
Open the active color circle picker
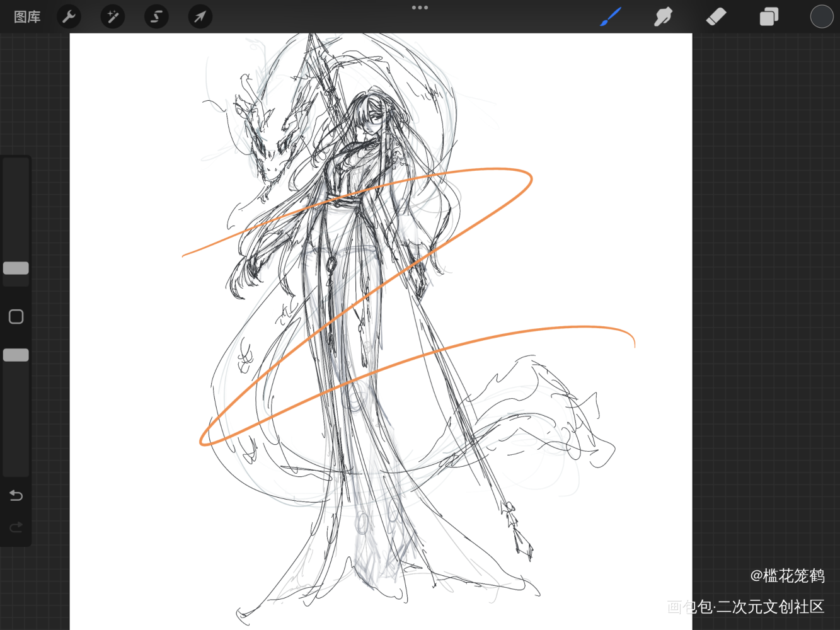(x=821, y=17)
